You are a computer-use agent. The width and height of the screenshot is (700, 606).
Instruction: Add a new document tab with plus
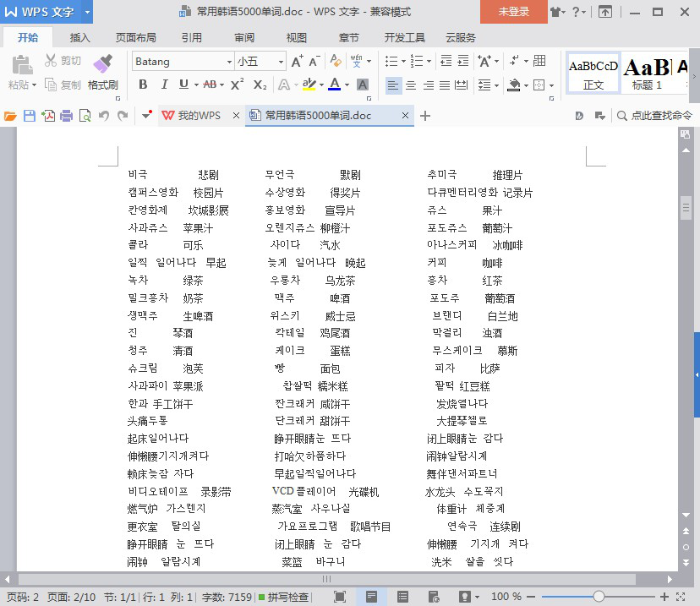[x=425, y=116]
